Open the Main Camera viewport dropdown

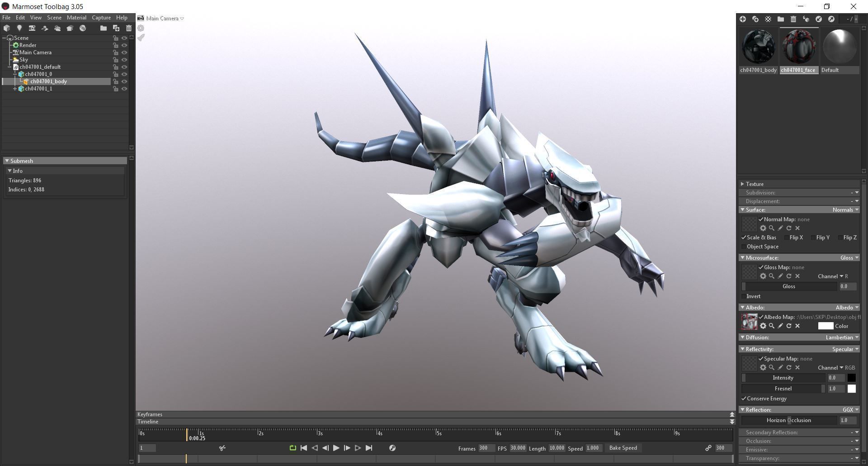[165, 19]
